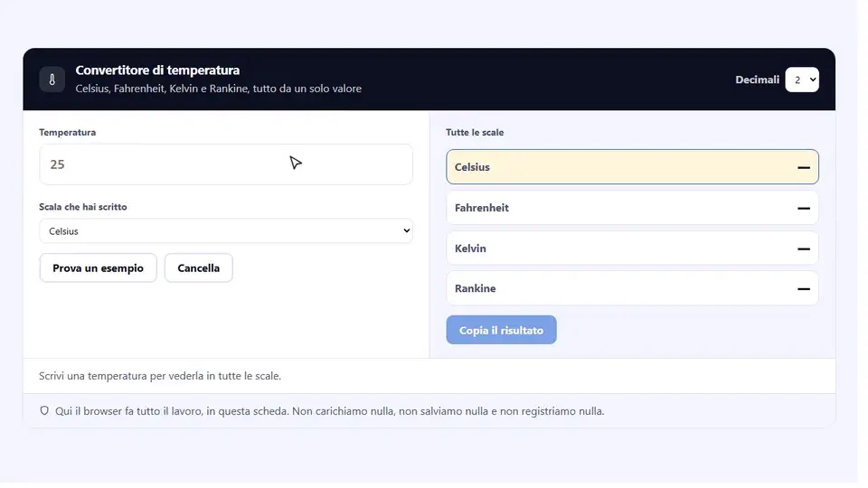Viewport: 868px width, 488px height.
Task: Click the Decimali label
Action: tap(757, 80)
